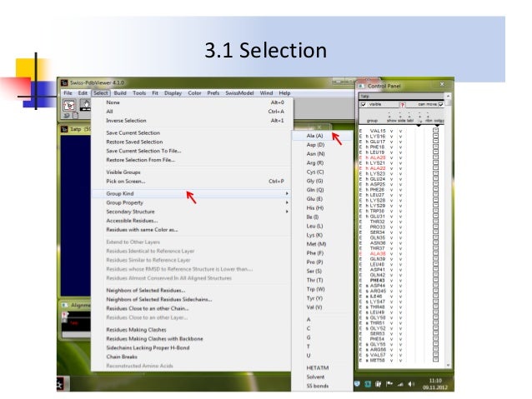Click the labl column header

[410, 121]
